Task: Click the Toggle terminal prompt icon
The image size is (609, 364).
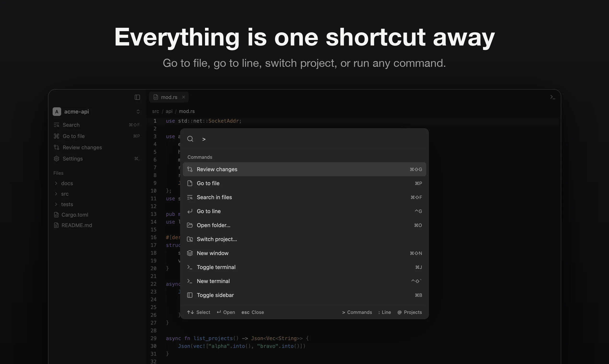Action: pyautogui.click(x=190, y=267)
